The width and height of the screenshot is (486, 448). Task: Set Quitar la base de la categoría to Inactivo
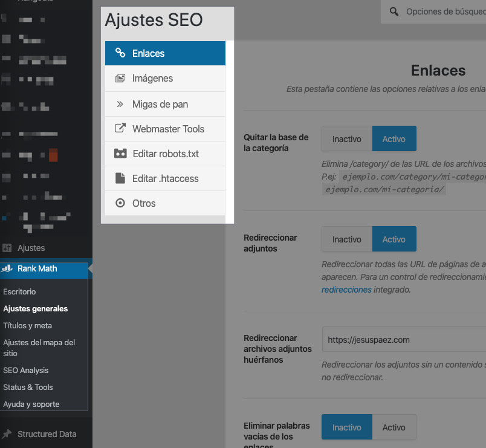[346, 138]
